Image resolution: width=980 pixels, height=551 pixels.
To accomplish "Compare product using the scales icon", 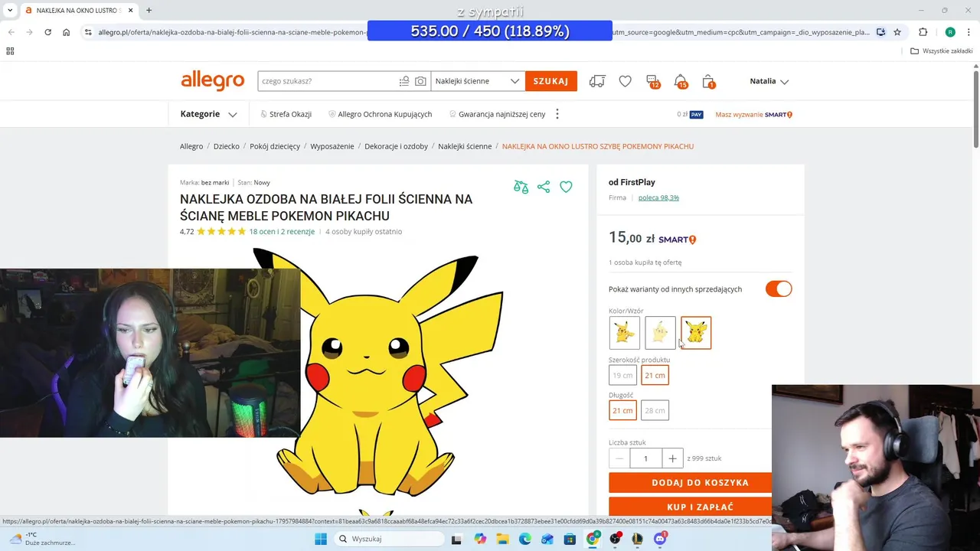I will point(521,187).
